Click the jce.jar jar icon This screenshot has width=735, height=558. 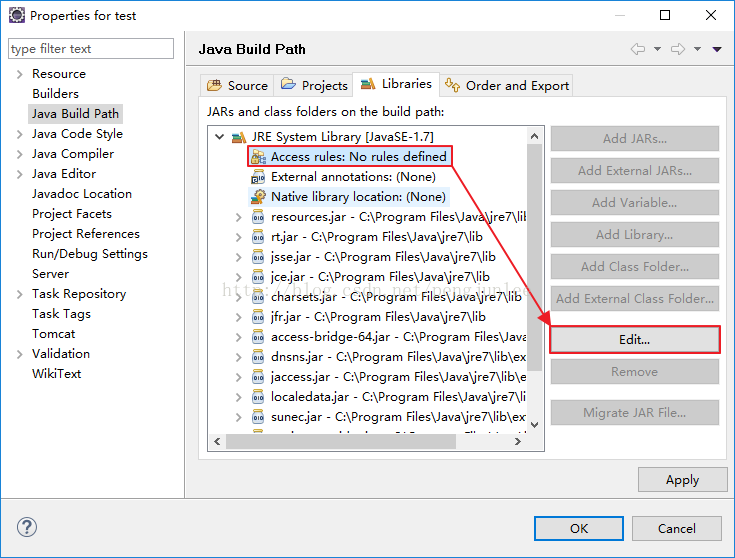(258, 277)
